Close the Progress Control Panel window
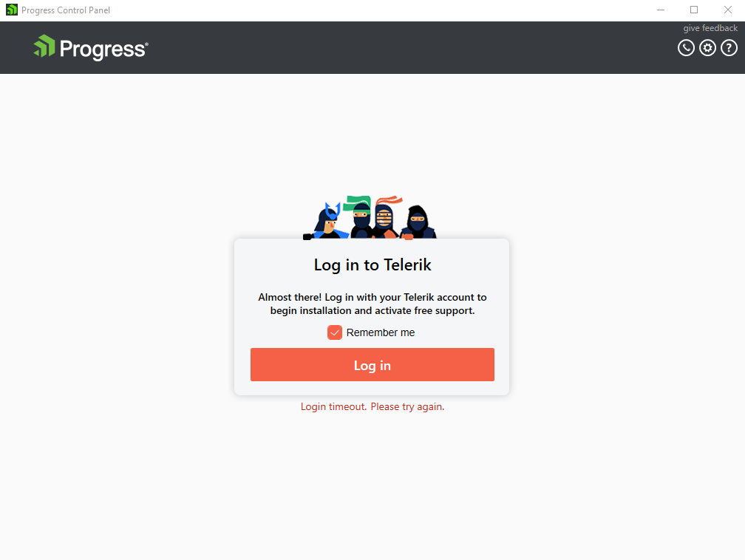This screenshot has height=560, width=745. tap(727, 10)
